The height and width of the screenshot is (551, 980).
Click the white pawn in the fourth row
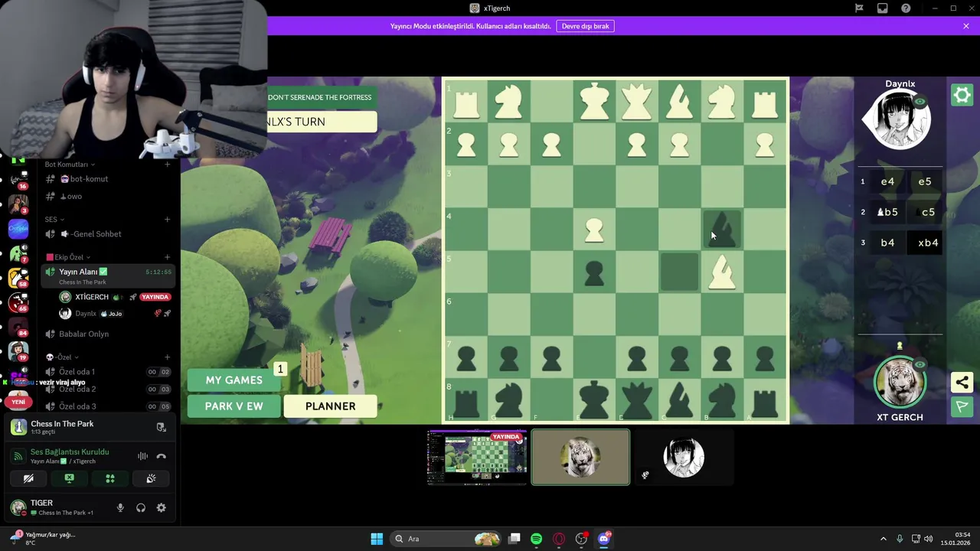(x=594, y=230)
